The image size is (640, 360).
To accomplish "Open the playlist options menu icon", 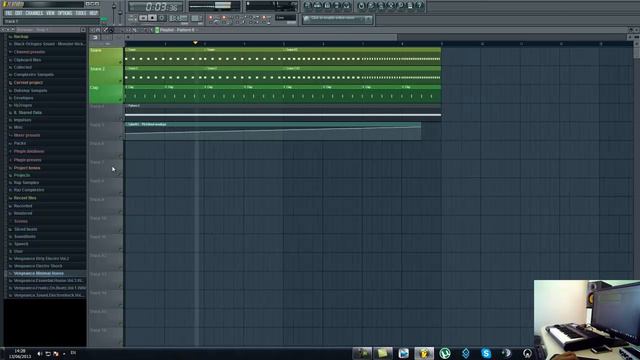I will point(92,30).
